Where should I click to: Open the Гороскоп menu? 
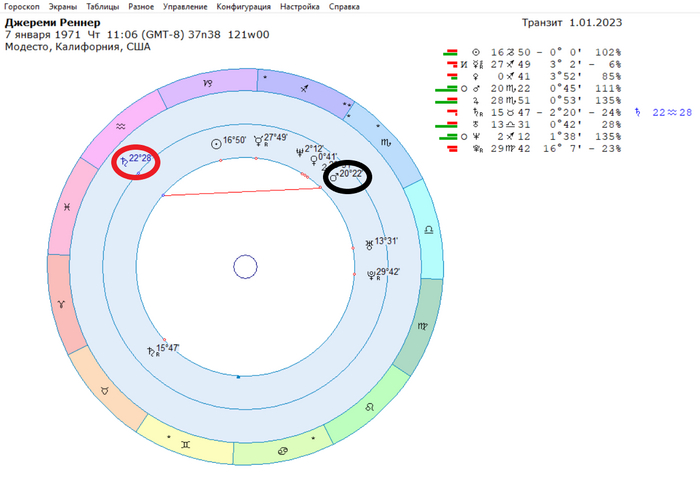(21, 7)
